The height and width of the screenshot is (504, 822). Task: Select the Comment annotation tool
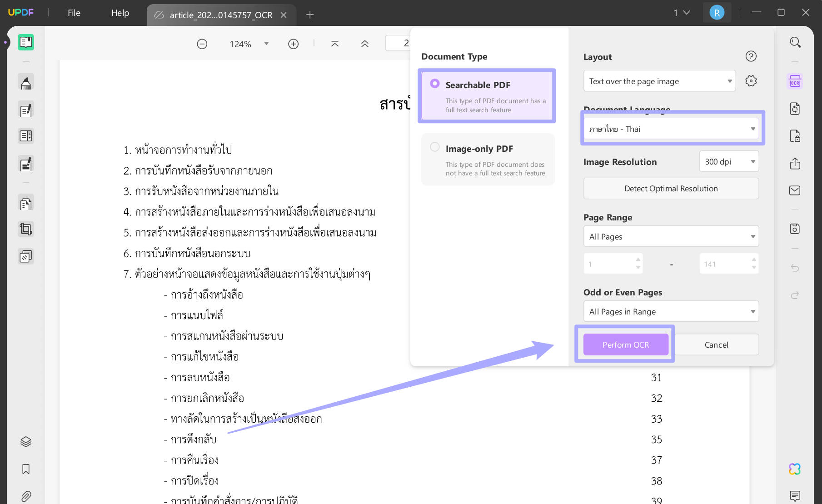point(26,82)
